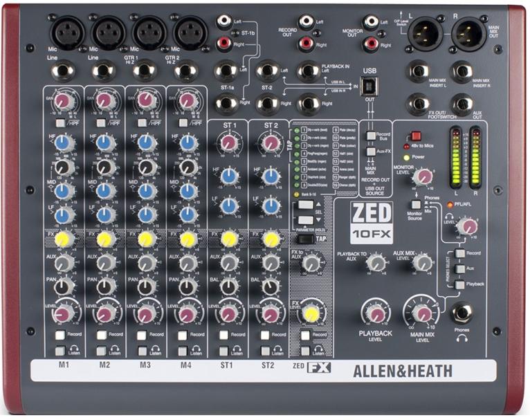Click the Gain knob on channel M4
530x420 pixels.
click(188, 101)
